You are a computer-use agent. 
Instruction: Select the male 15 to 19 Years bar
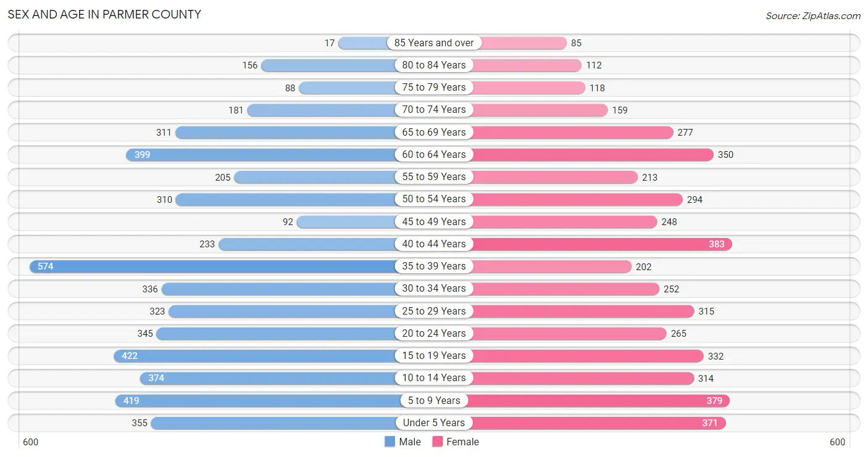click(255, 356)
